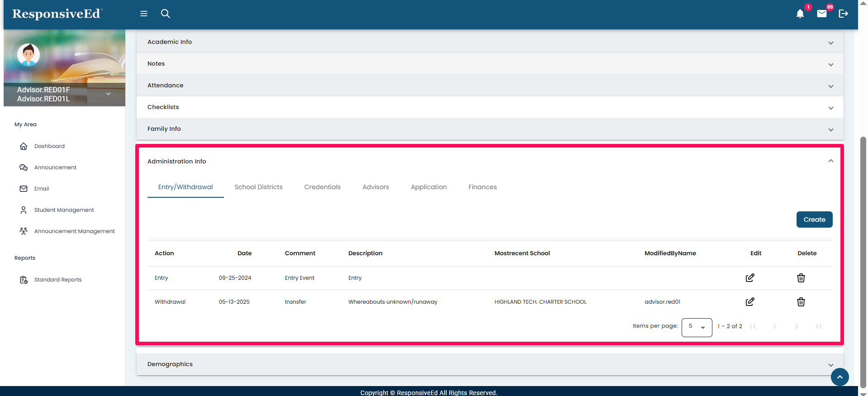Edit the Entry row record
Viewport: 868px width, 396px height.
(x=749, y=278)
